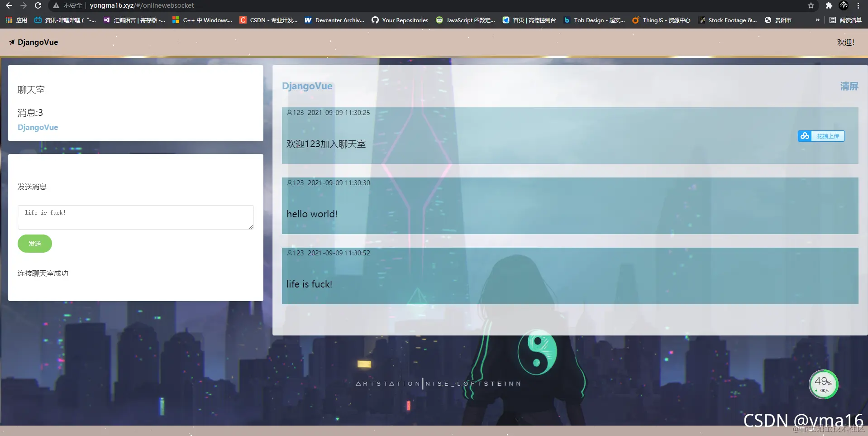Click the DjangoVue title in the message panel
The width and height of the screenshot is (868, 436).
click(307, 86)
